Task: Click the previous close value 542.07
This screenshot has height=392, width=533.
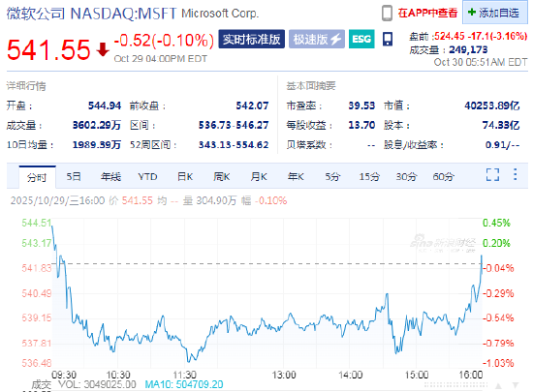Action: 252,106
